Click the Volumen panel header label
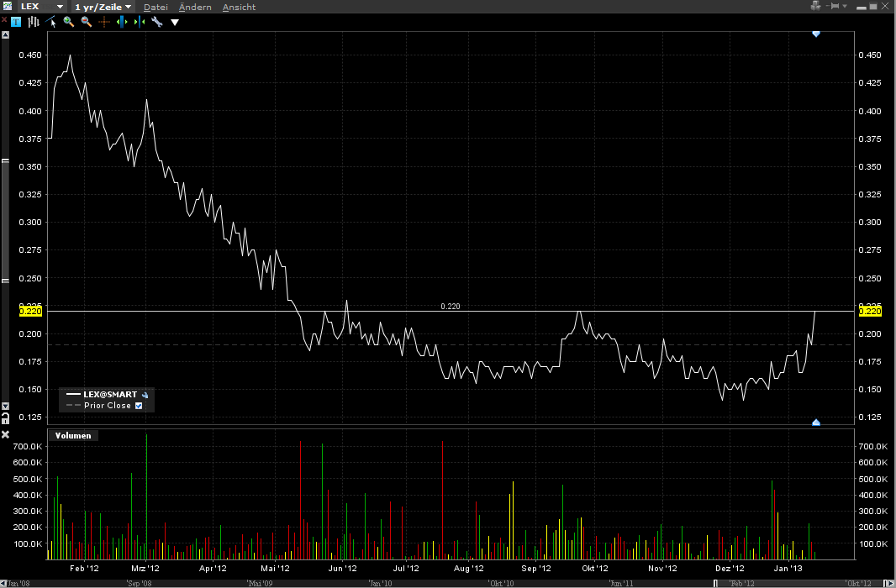 point(72,435)
